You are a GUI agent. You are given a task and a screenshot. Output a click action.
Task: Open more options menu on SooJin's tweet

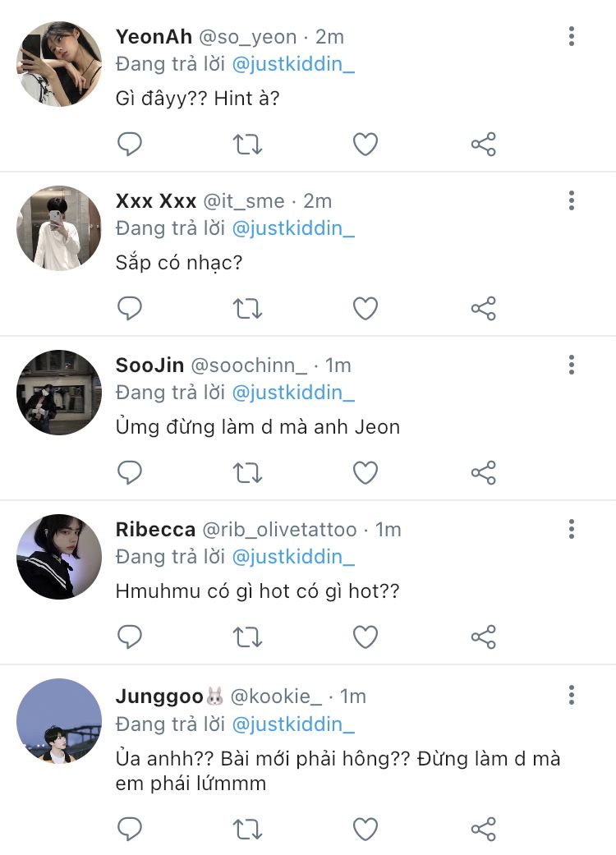(x=572, y=365)
